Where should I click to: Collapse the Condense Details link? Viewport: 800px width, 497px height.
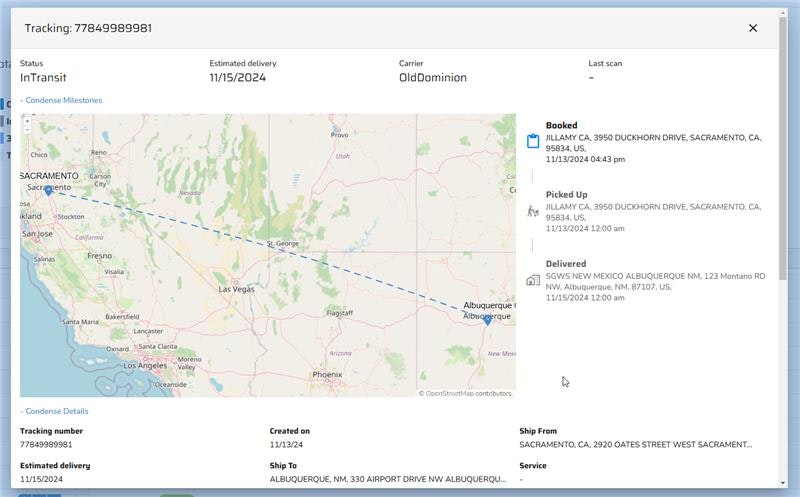pos(54,411)
